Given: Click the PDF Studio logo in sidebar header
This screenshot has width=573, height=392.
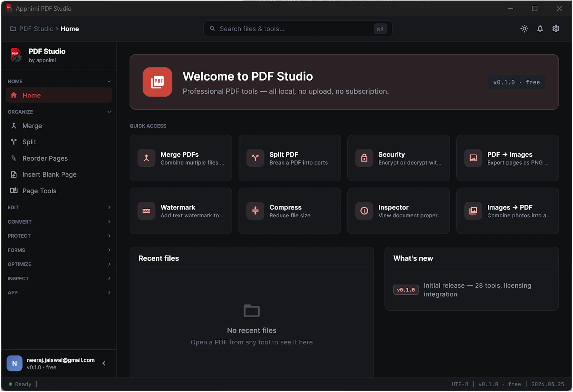Looking at the screenshot, I should tap(16, 55).
